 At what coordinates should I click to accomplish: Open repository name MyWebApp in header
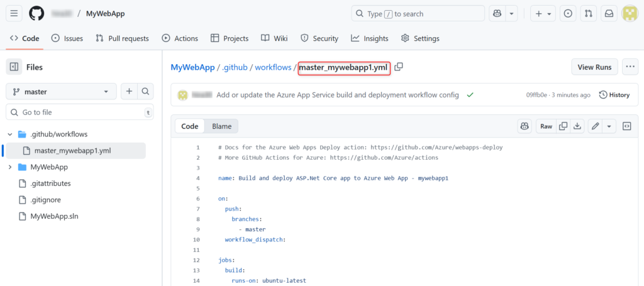[105, 14]
